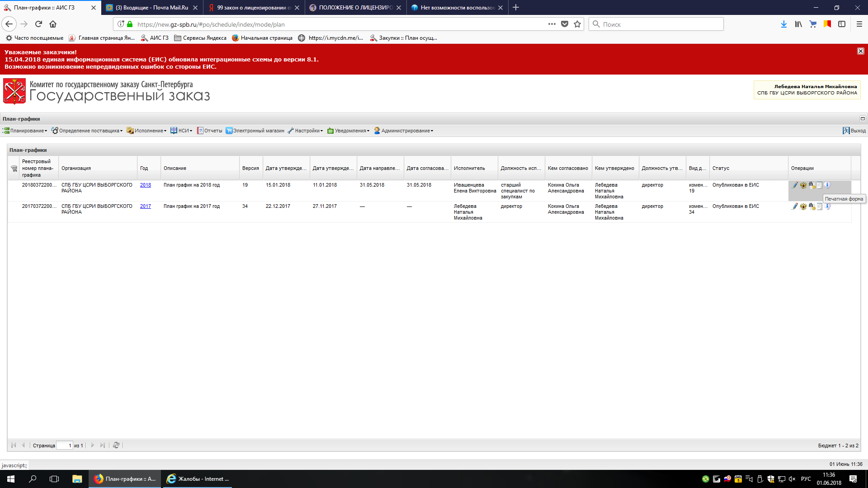Open the print form document icon for 2018
The width and height of the screenshot is (868, 488).
tap(820, 185)
